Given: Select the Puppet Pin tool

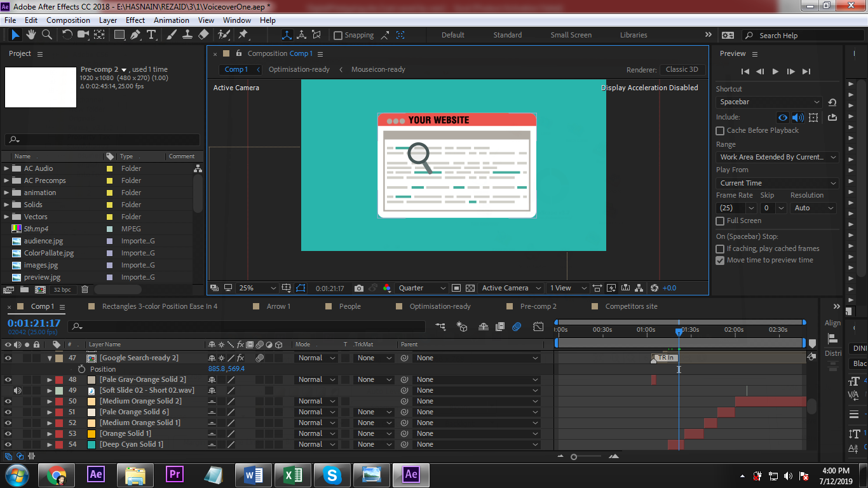Looking at the screenshot, I should [x=243, y=35].
